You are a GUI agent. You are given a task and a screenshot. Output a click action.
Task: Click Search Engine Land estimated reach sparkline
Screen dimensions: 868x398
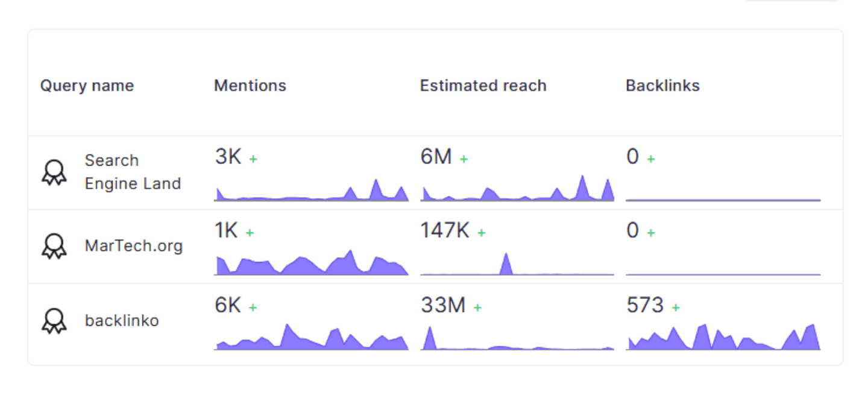[517, 189]
